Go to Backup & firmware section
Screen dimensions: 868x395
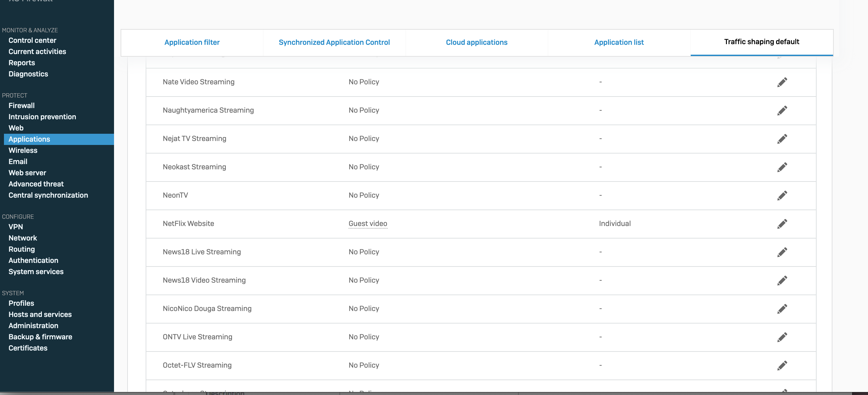click(40, 337)
